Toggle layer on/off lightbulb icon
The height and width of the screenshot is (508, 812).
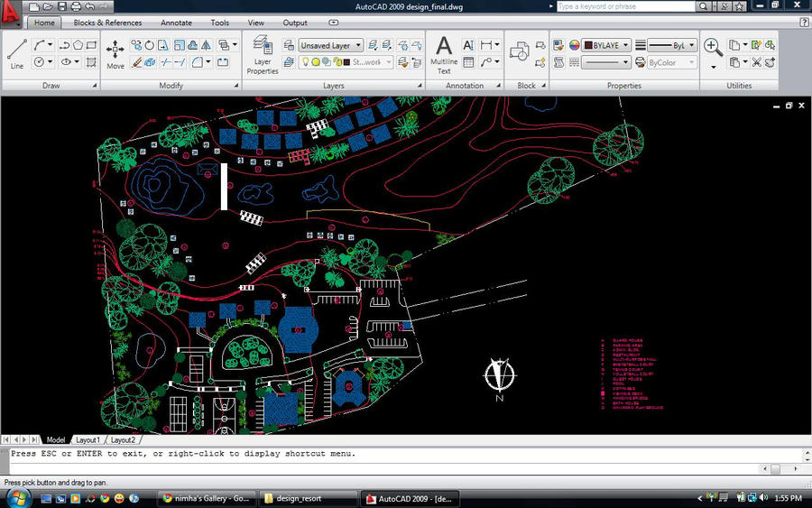[x=306, y=62]
